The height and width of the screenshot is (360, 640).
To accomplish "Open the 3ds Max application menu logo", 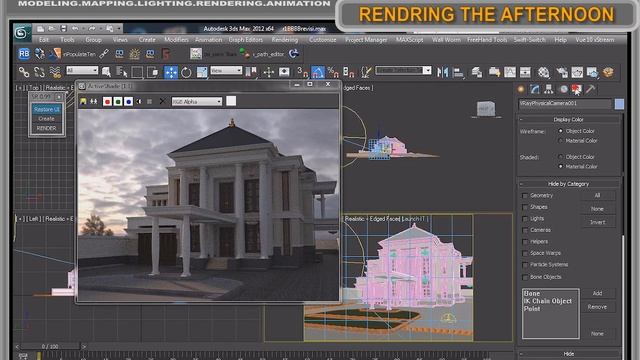I will click(x=22, y=33).
